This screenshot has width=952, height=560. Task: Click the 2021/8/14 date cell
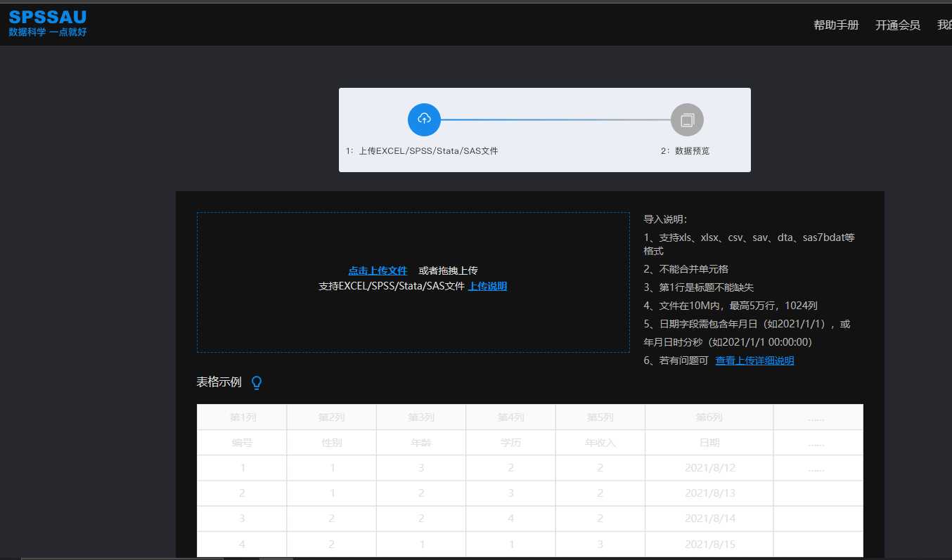click(x=709, y=519)
